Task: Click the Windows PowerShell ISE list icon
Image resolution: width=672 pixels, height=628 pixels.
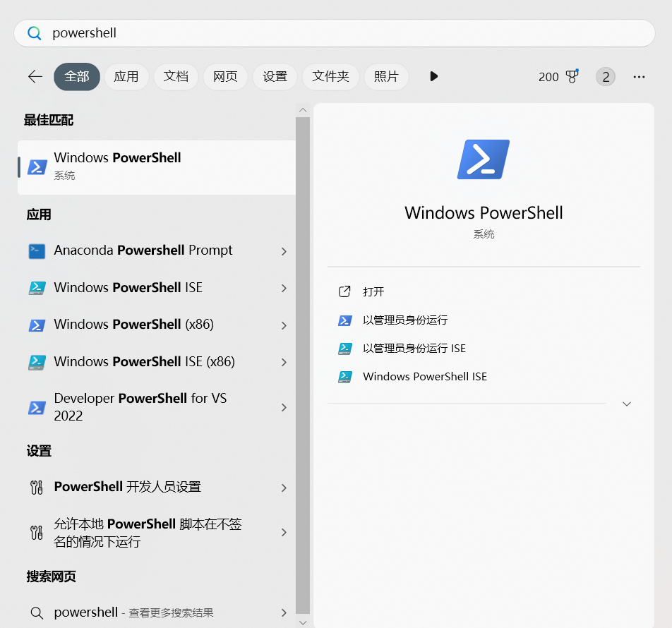Action: 37,288
